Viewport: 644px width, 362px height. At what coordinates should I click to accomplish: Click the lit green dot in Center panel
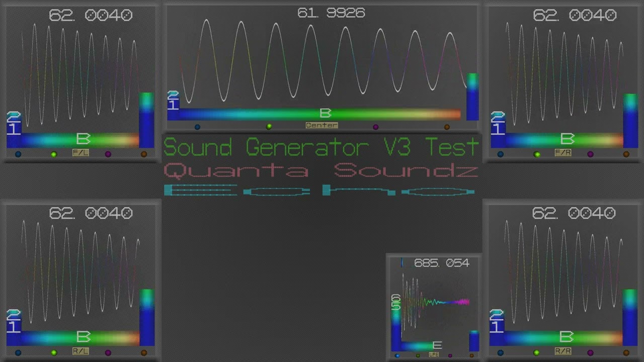tap(269, 127)
